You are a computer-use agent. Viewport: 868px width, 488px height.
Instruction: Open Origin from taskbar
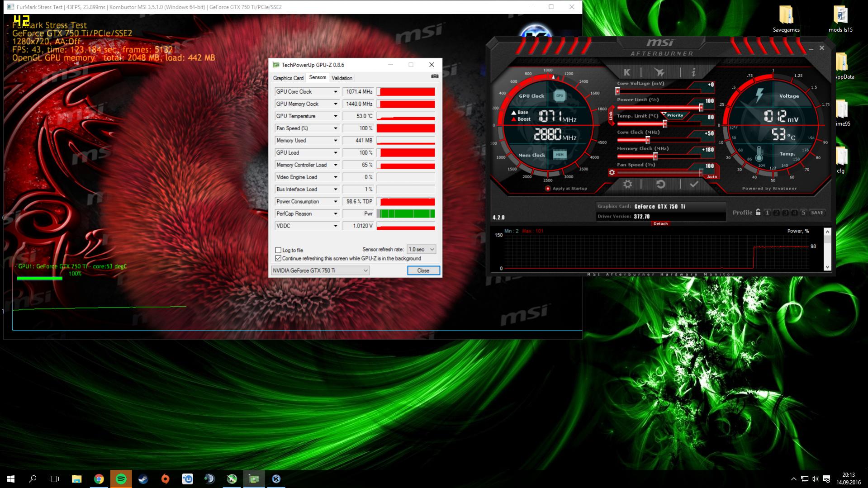(x=166, y=479)
